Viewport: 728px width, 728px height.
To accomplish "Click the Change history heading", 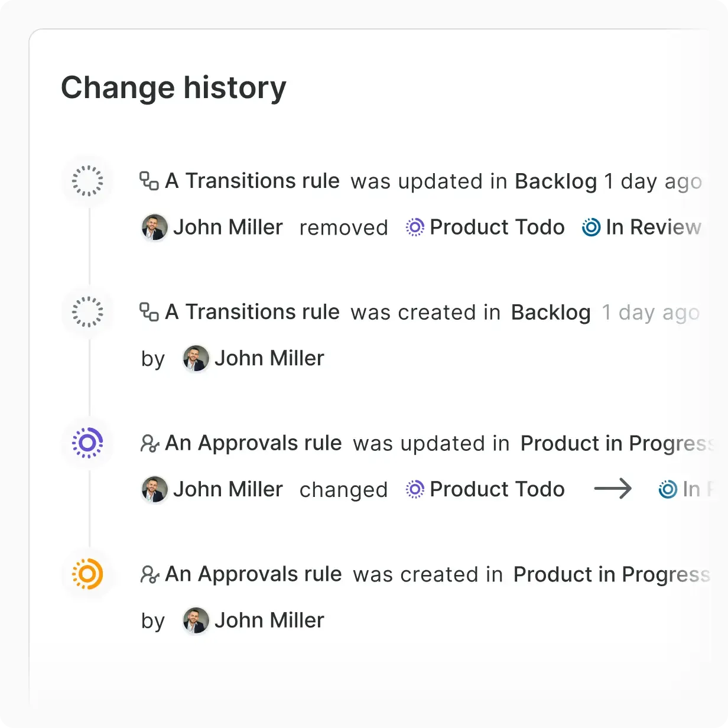I will click(174, 87).
